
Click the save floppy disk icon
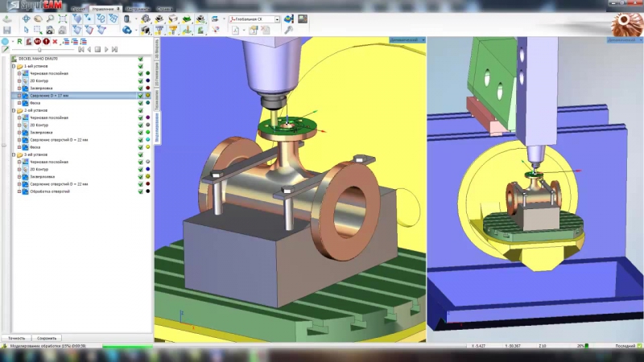[x=7, y=30]
